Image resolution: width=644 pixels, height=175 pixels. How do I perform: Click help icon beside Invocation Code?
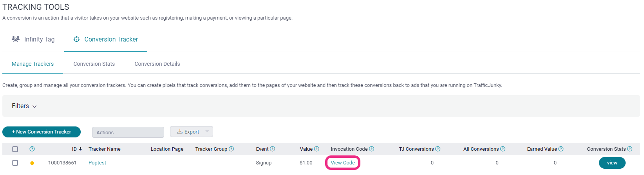372,149
